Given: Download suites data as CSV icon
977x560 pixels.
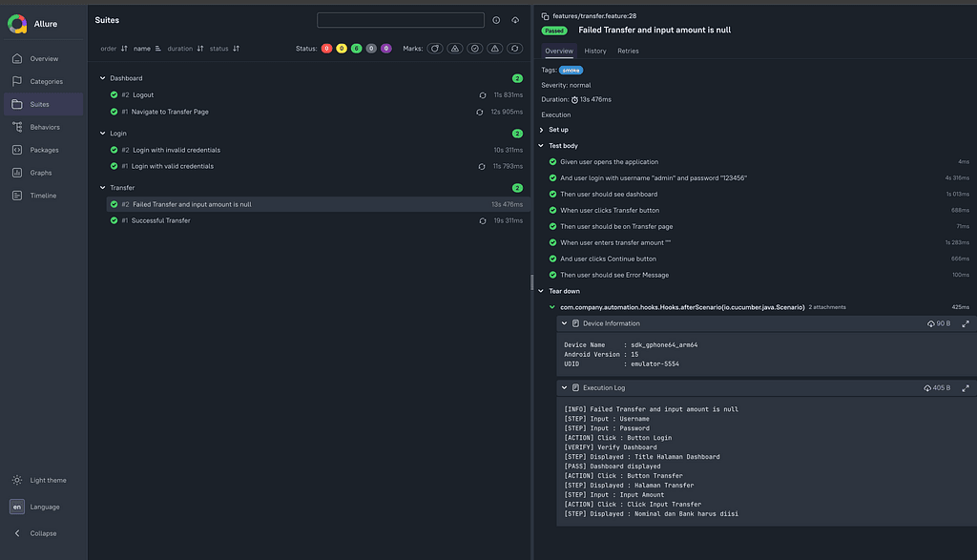Looking at the screenshot, I should pos(515,20).
